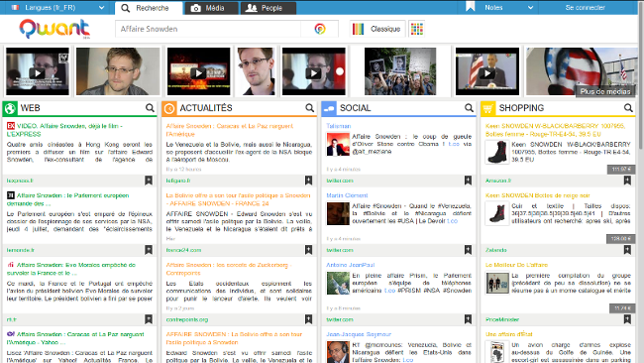This screenshot has height=363, width=644.
Task: Switch to the People tab
Action: click(x=268, y=8)
